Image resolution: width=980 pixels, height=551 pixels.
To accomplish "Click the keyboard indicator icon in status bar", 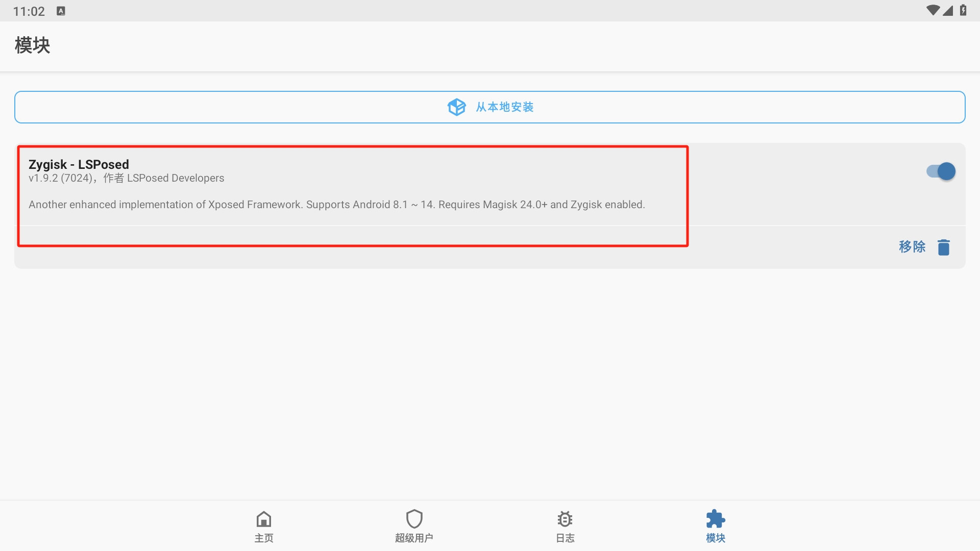I will (61, 11).
